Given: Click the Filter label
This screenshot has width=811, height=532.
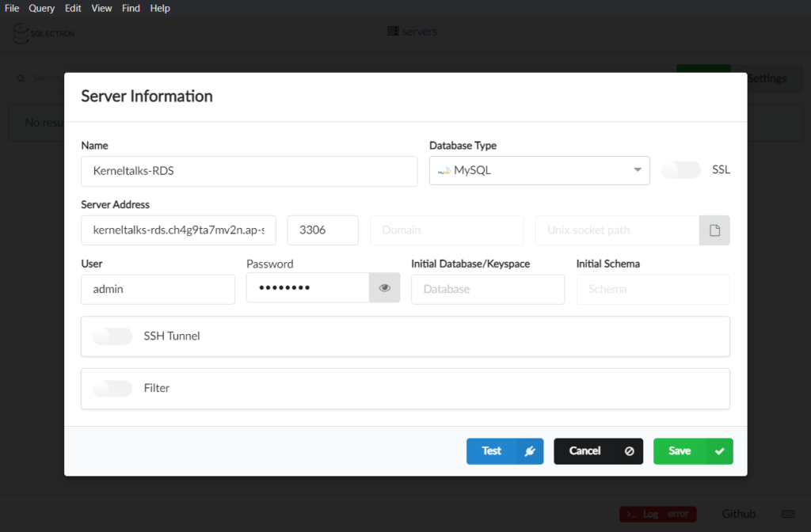Looking at the screenshot, I should point(157,388).
